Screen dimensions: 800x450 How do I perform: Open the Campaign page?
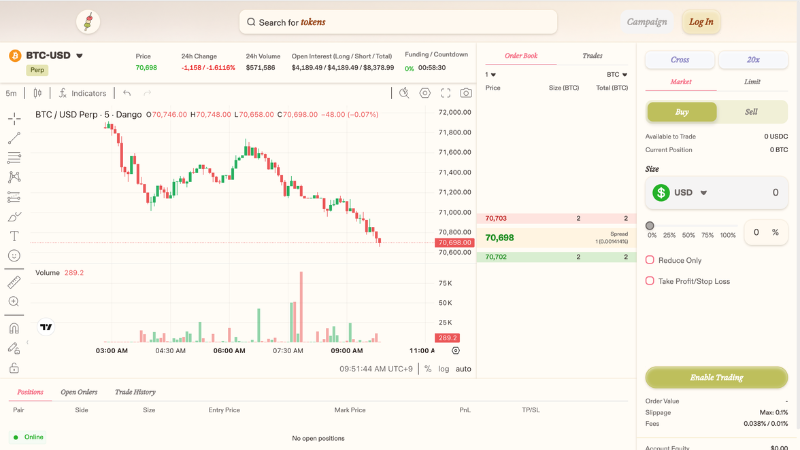click(x=647, y=22)
